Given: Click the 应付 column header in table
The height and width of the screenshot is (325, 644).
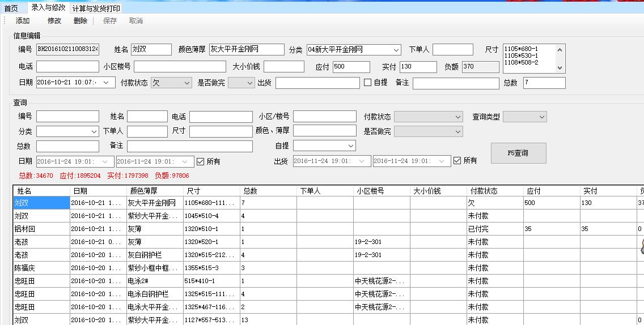Looking at the screenshot, I should (x=533, y=191).
